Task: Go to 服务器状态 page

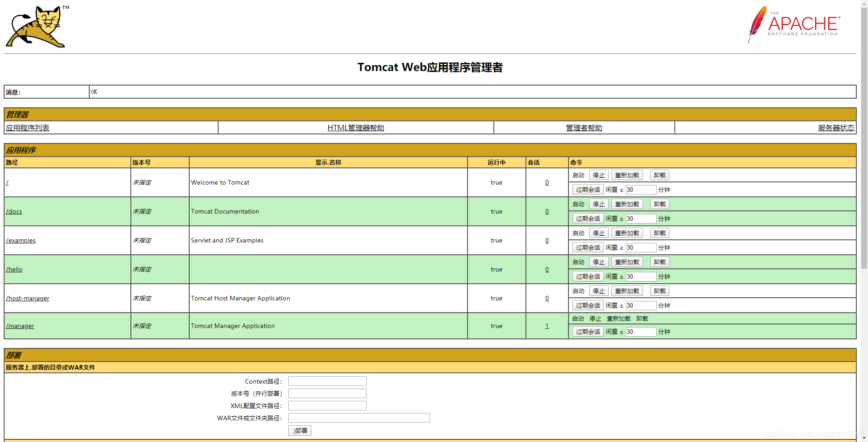Action: click(836, 128)
